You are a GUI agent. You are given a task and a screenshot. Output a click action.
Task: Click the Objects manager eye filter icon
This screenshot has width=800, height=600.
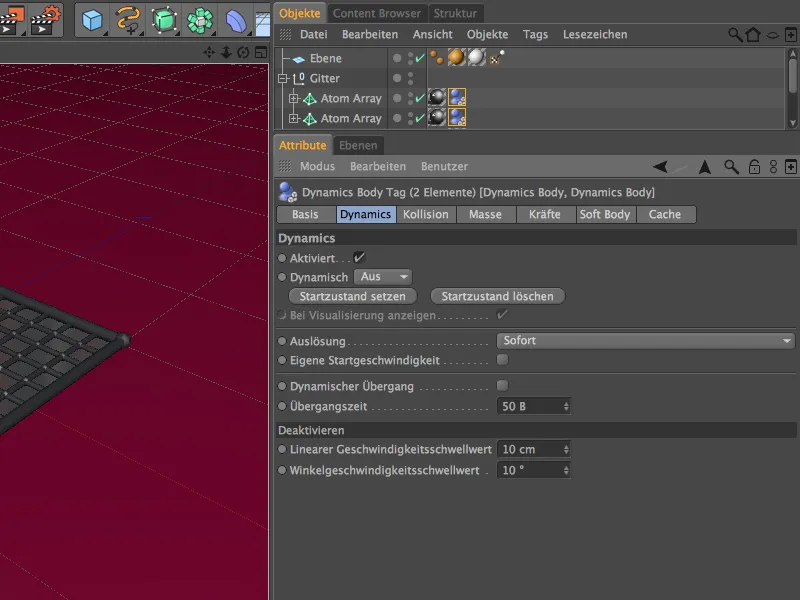773,35
